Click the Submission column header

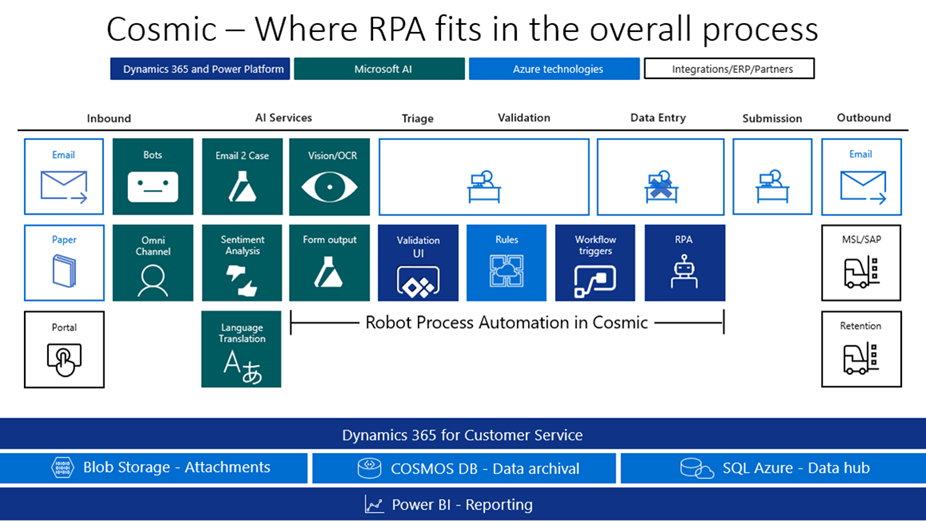(772, 118)
